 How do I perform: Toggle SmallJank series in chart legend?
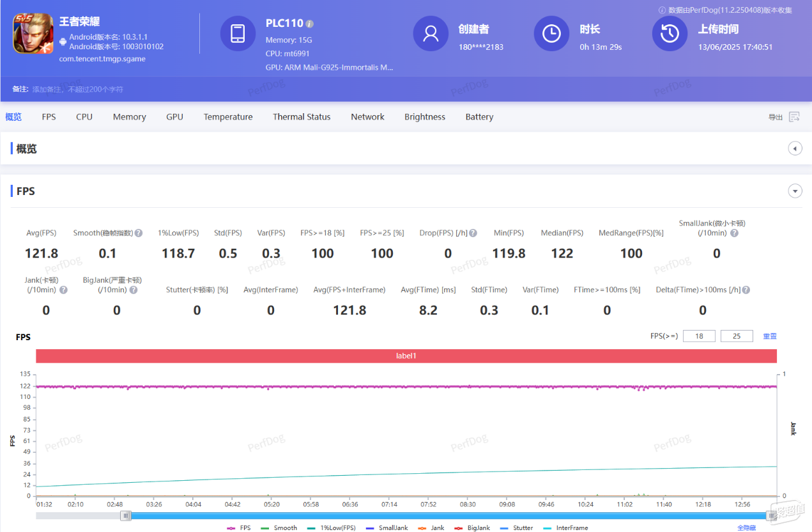pos(387,528)
